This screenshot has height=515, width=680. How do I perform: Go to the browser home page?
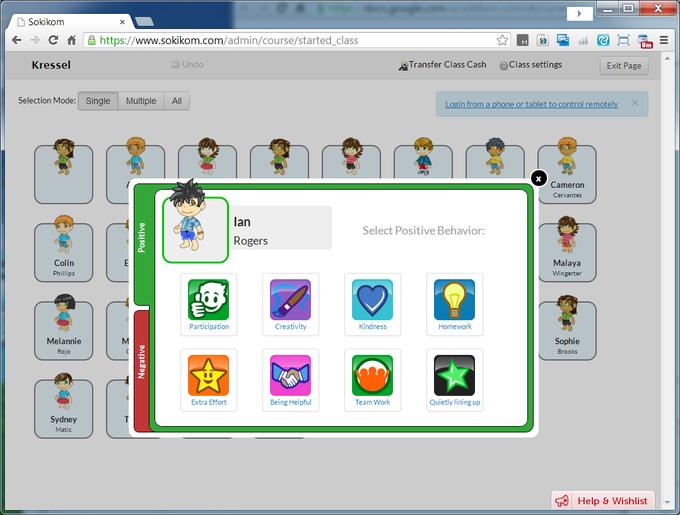coord(72,40)
